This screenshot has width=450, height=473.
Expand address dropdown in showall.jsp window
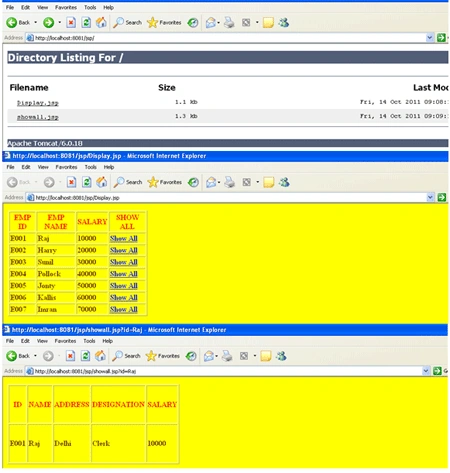426,371
